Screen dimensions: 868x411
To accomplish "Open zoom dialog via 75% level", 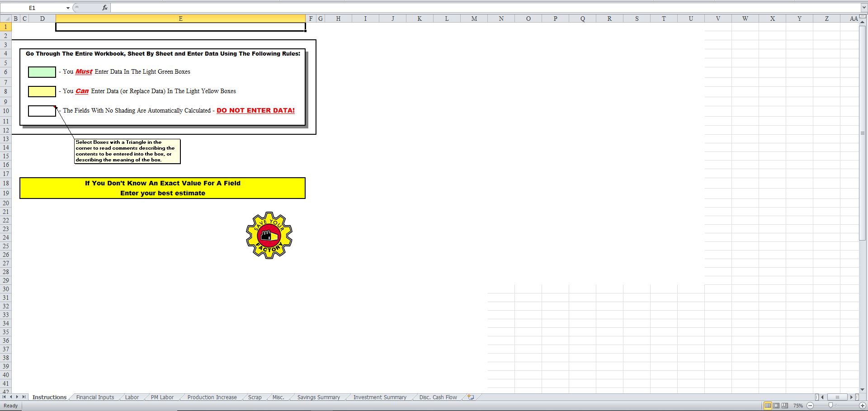I will click(x=798, y=406).
